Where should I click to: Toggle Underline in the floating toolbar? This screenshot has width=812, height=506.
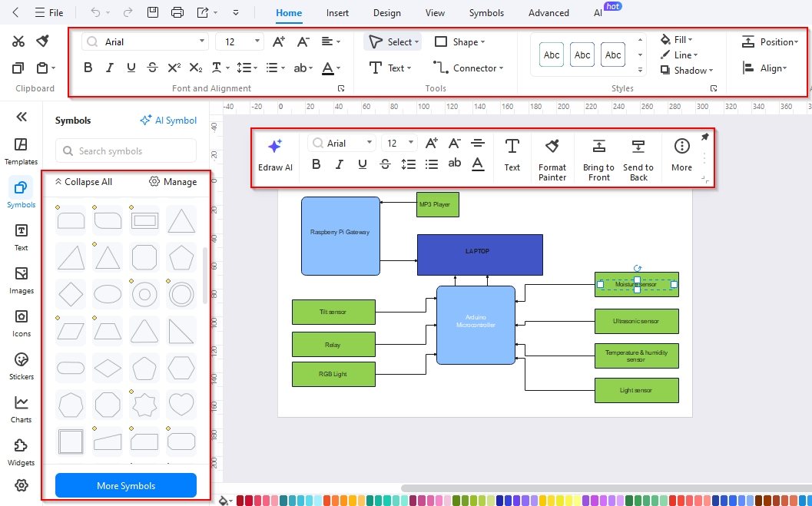click(363, 164)
